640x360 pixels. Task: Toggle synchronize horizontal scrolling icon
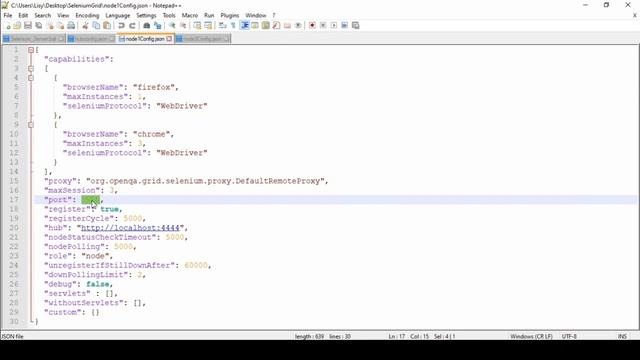pos(208,25)
